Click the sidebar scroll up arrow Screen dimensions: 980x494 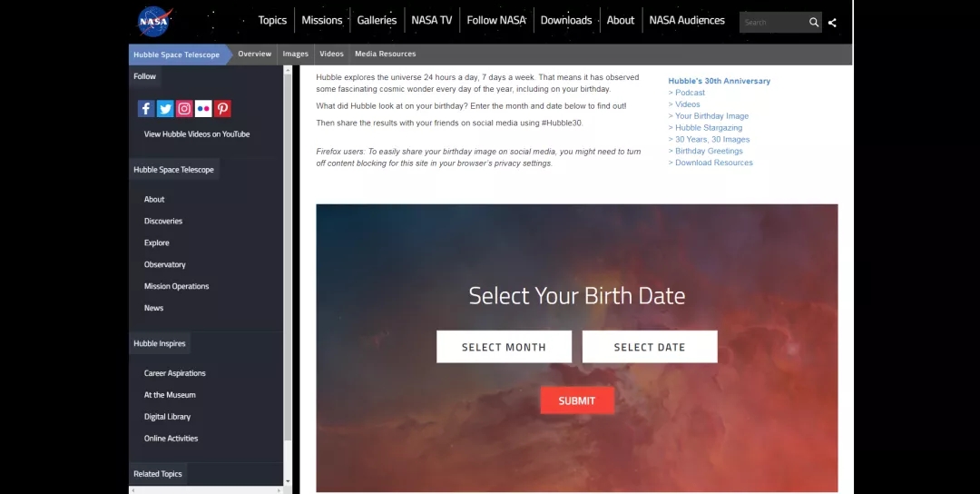tap(288, 69)
